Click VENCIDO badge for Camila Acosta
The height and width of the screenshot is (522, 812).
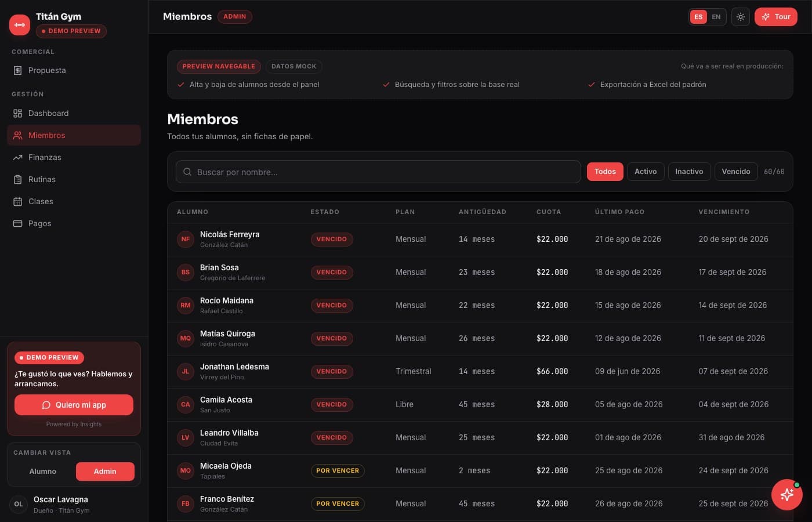tap(332, 404)
